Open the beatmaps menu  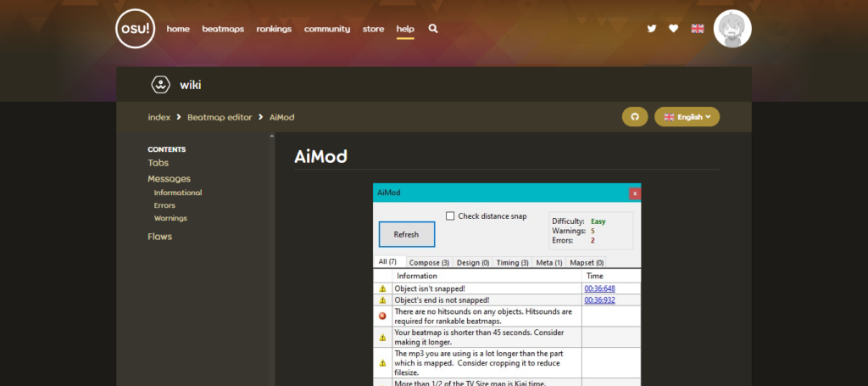tap(223, 29)
